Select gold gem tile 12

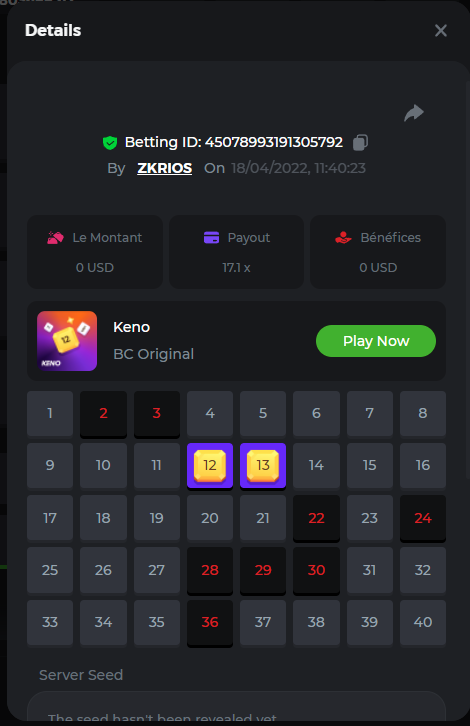(210, 465)
